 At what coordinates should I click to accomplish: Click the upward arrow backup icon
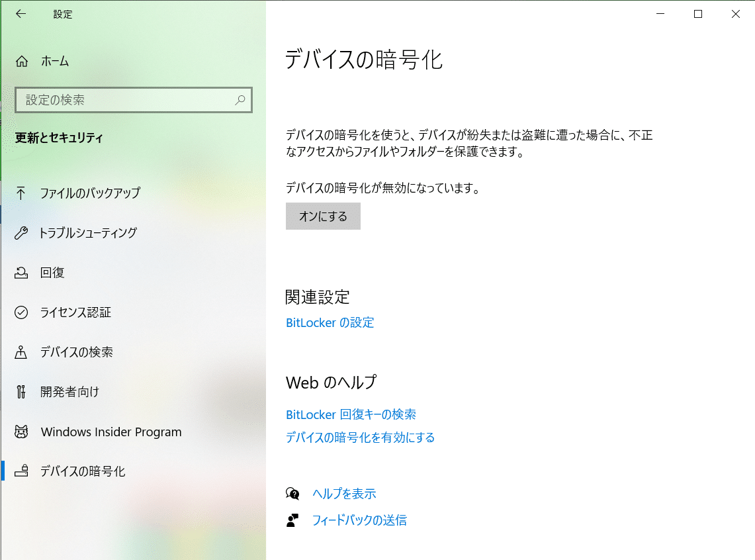point(21,193)
